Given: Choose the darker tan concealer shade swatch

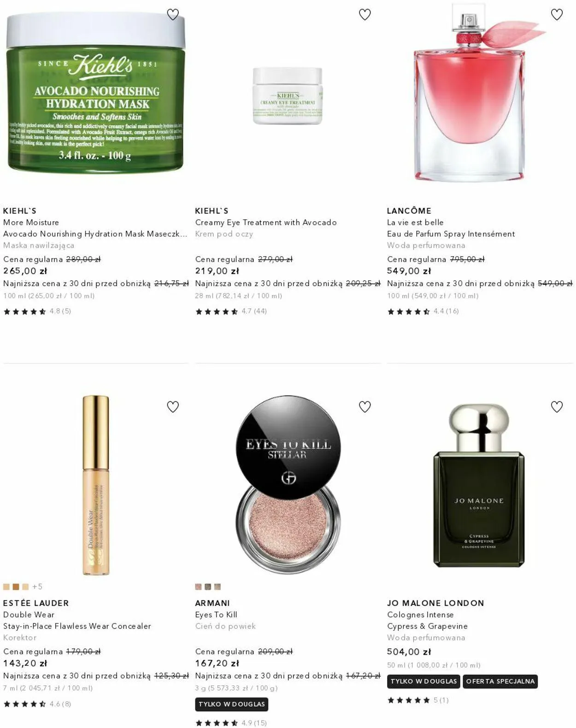Looking at the screenshot, I should coord(16,587).
